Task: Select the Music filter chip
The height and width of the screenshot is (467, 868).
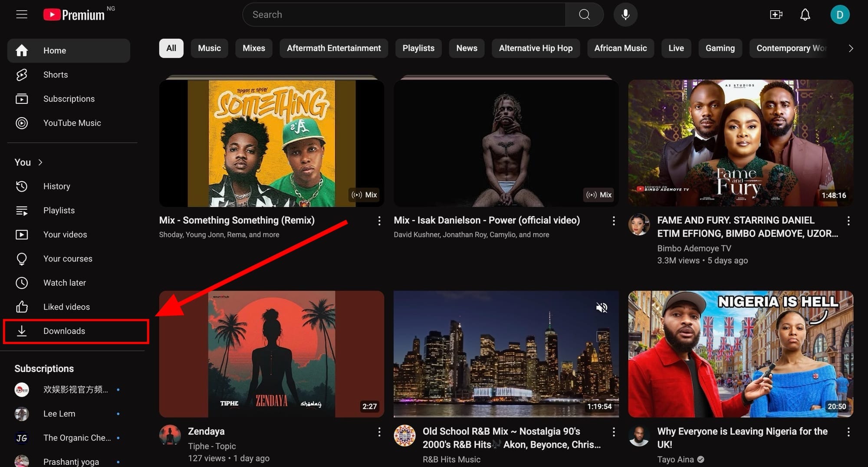Action: [209, 48]
